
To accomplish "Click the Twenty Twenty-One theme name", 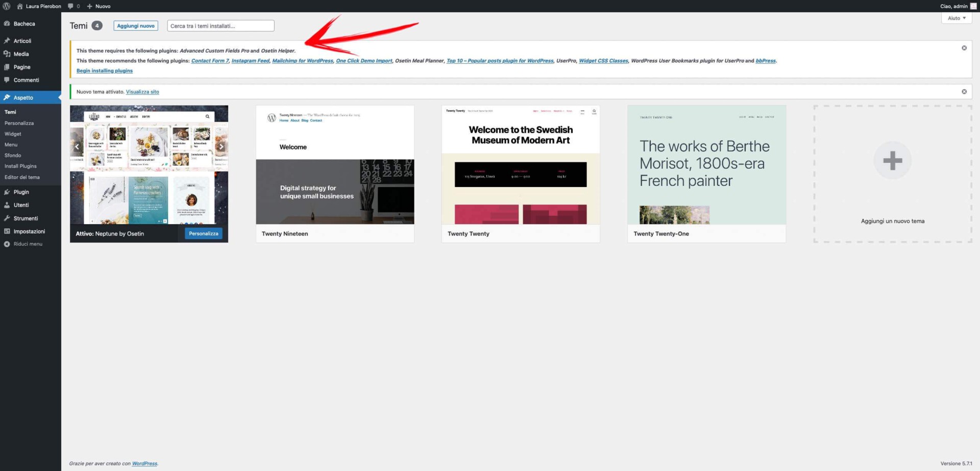I will tap(661, 233).
